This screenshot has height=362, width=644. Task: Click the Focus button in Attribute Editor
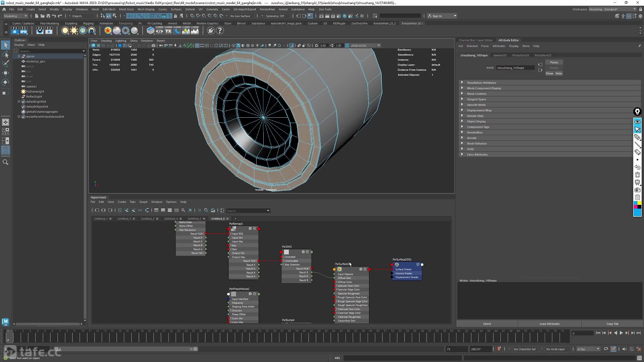[x=554, y=62]
